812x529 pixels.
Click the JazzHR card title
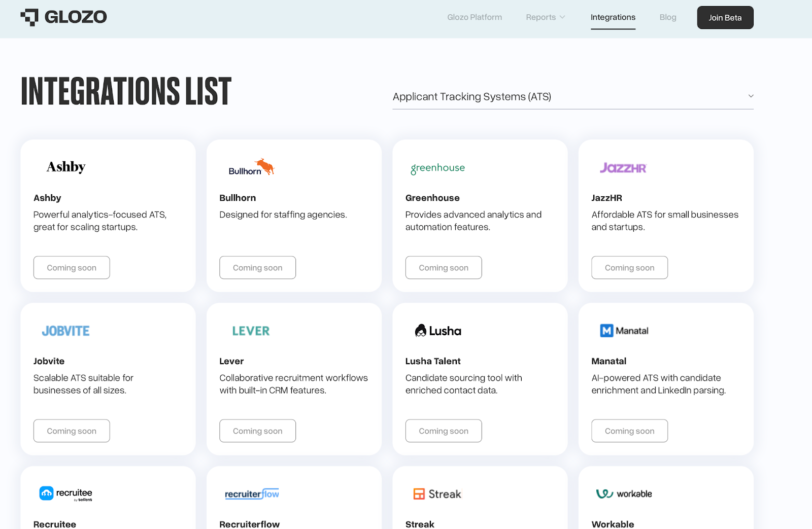pyautogui.click(x=606, y=198)
